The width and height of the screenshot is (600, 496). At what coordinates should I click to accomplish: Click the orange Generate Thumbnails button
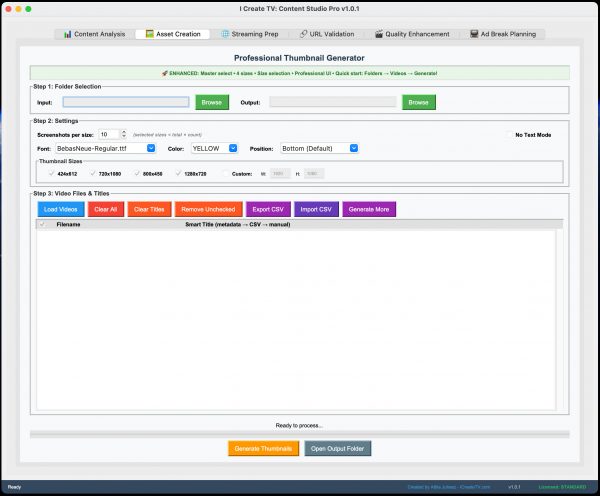[263, 449]
